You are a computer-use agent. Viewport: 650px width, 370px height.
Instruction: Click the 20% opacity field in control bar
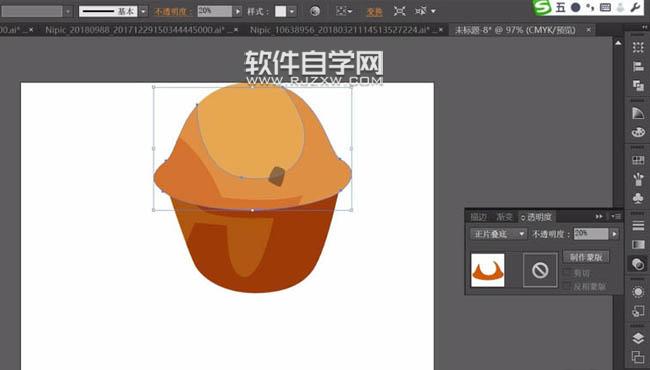click(214, 12)
